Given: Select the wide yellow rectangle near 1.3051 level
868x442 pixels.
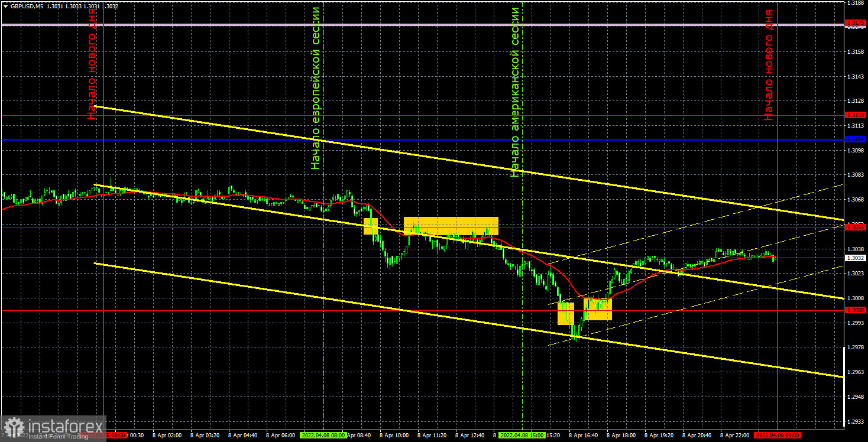Looking at the screenshot, I should [451, 226].
